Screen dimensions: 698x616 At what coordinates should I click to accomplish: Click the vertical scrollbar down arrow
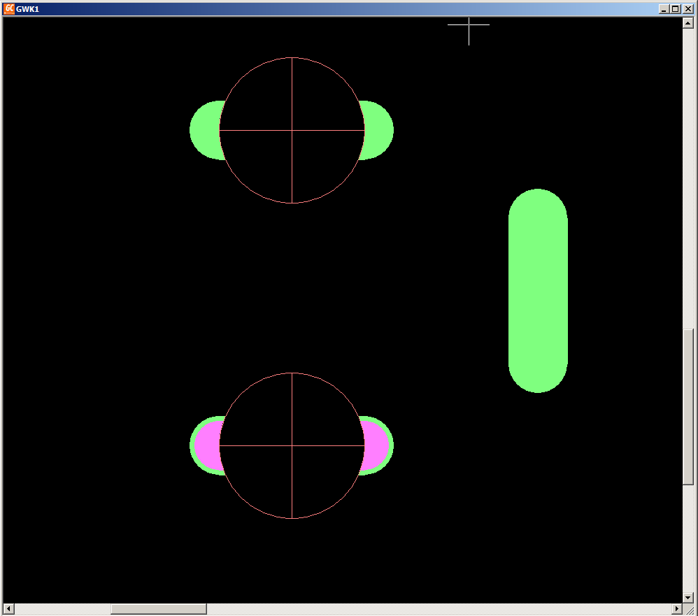(x=688, y=598)
